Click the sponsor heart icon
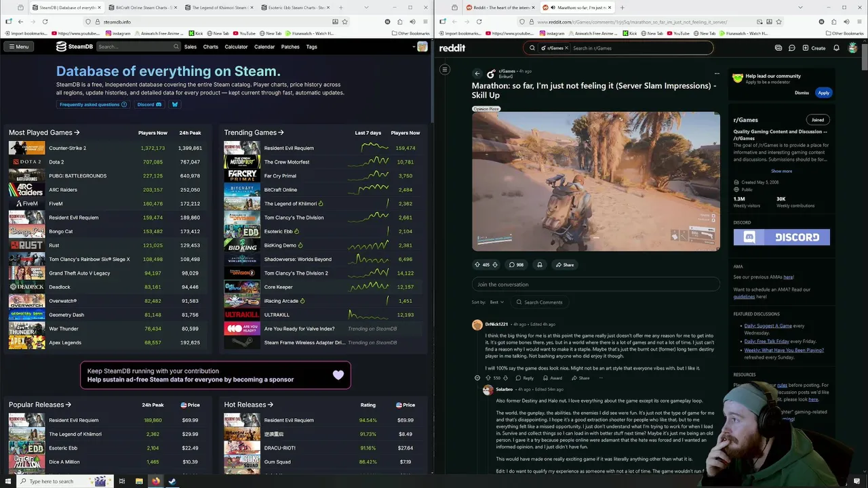This screenshot has height=488, width=868. pyautogui.click(x=338, y=375)
